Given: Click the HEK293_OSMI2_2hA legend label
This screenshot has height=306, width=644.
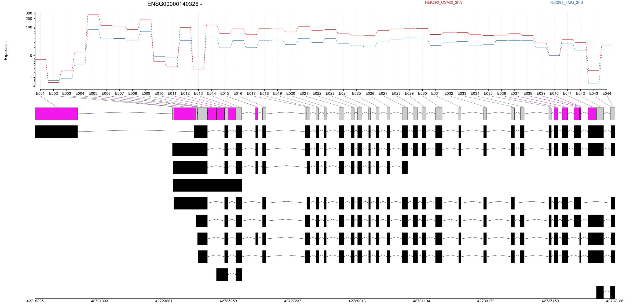Looking at the screenshot, I should (444, 2).
